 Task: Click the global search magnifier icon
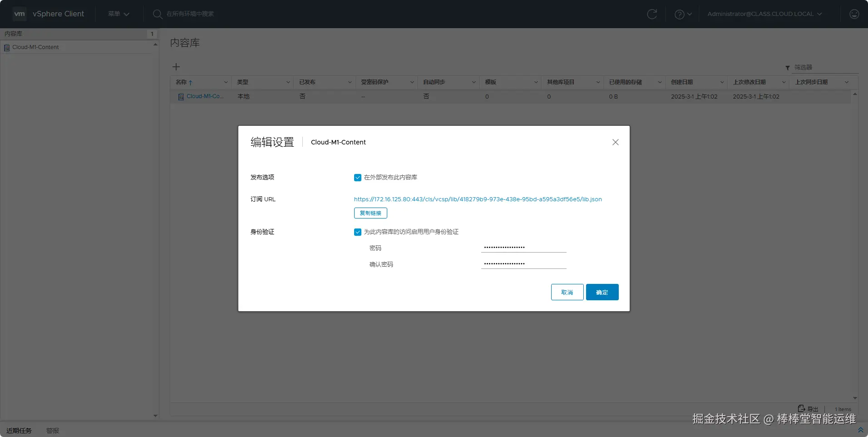(158, 14)
